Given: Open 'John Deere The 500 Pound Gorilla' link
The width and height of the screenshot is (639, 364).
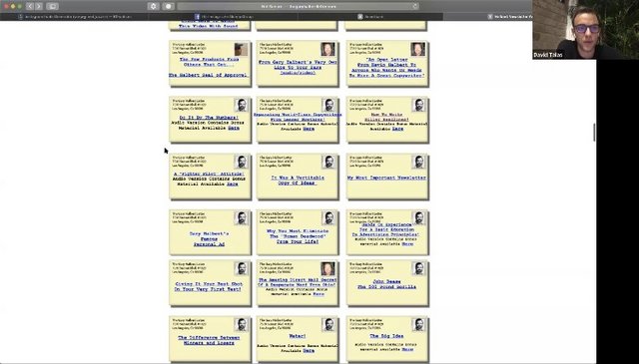Looking at the screenshot, I should pyautogui.click(x=386, y=284).
